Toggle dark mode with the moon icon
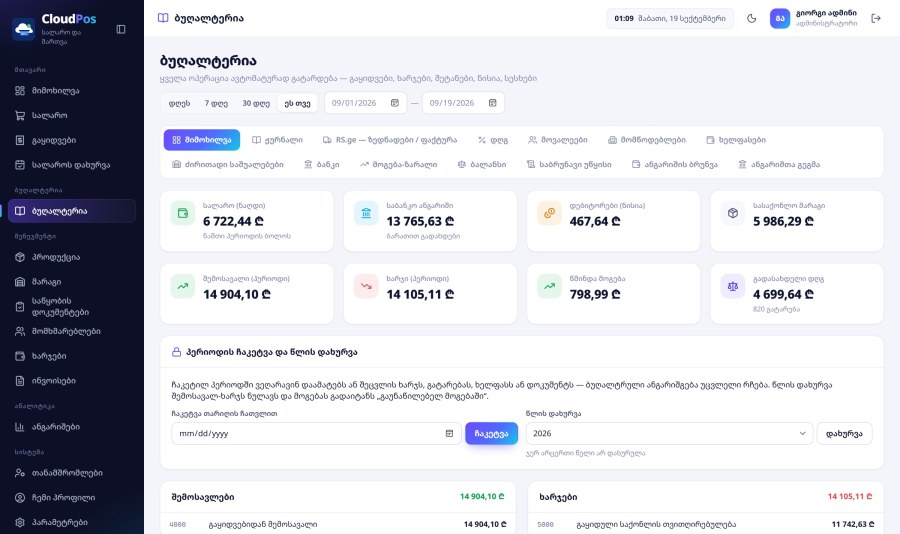Viewport: 900px width, 534px height. click(x=751, y=18)
